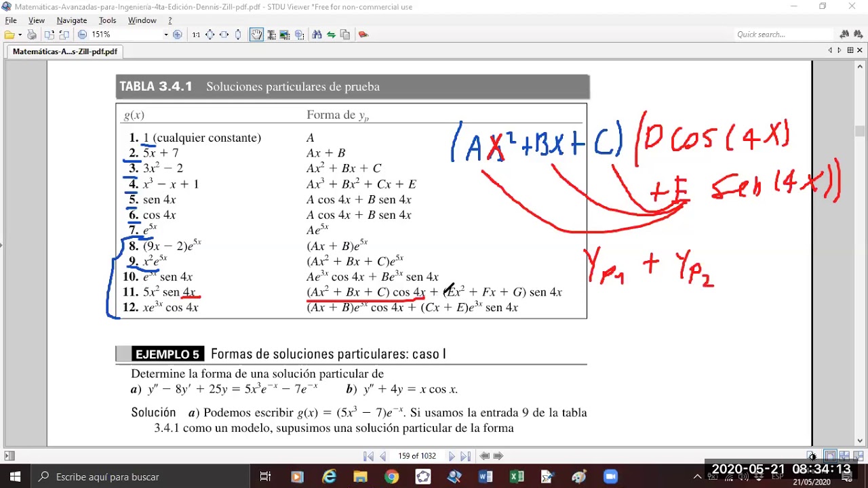Open Zoom from the taskbar
This screenshot has width=868, height=488.
click(x=610, y=477)
